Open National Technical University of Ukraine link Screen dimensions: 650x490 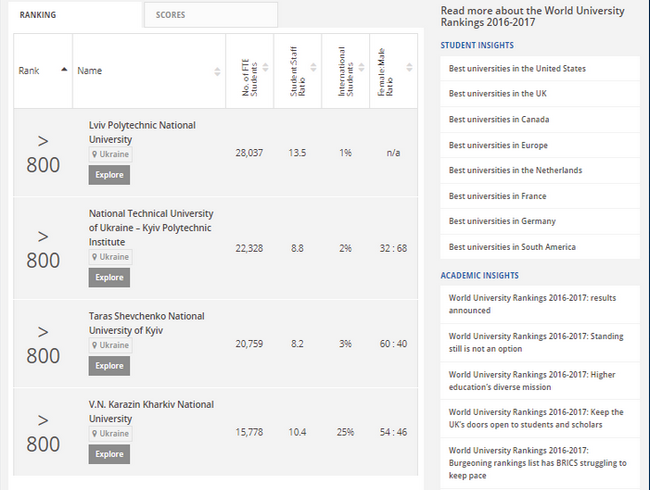point(150,228)
